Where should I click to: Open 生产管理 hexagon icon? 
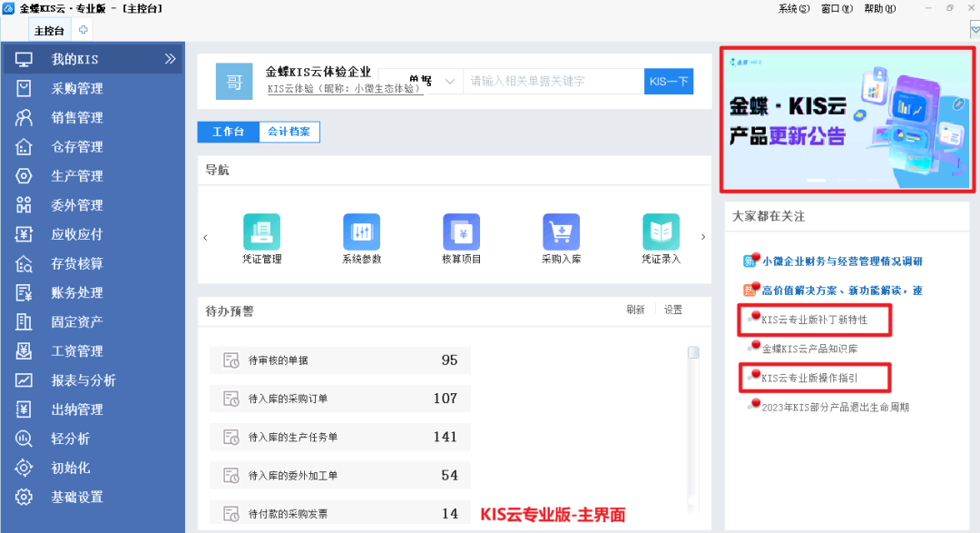(24, 176)
